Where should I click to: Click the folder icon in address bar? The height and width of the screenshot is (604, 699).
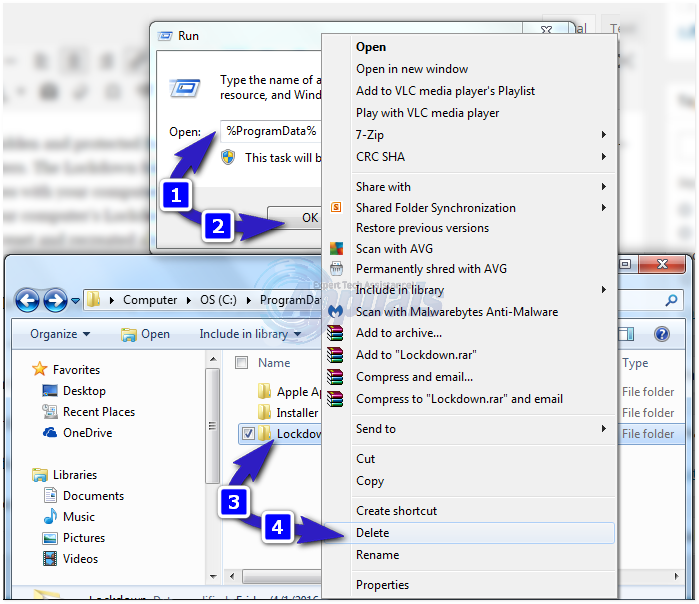[93, 300]
